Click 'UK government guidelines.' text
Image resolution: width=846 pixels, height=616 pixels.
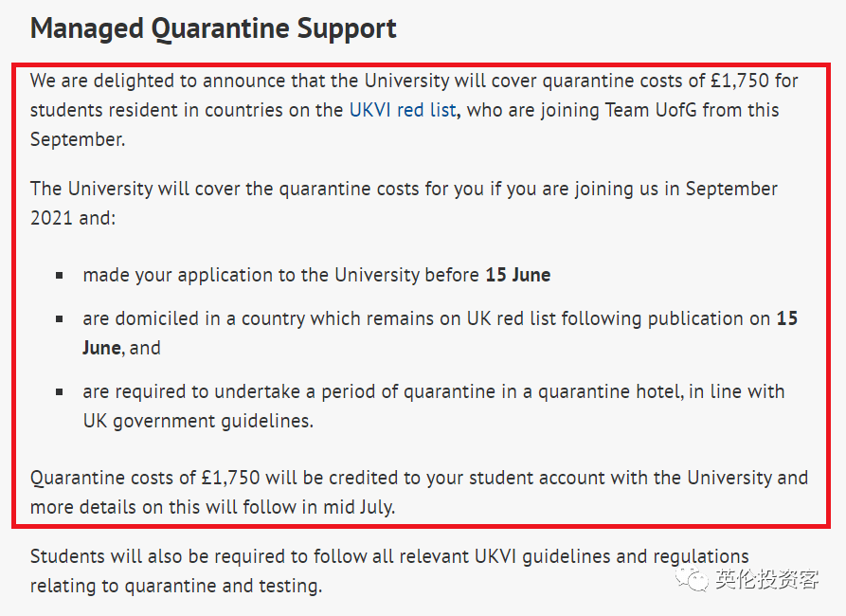coord(198,421)
